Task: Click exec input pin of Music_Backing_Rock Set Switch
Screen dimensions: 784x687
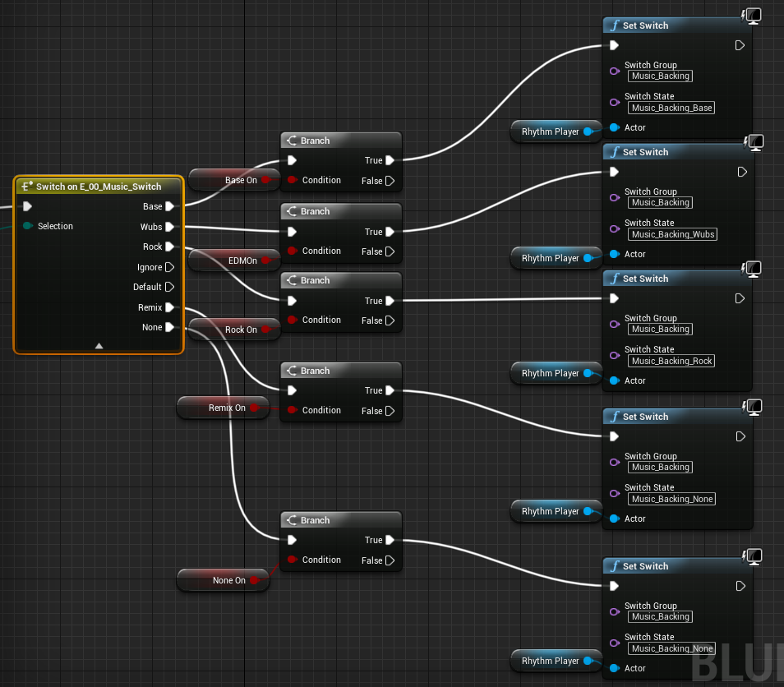Action: pyautogui.click(x=615, y=298)
